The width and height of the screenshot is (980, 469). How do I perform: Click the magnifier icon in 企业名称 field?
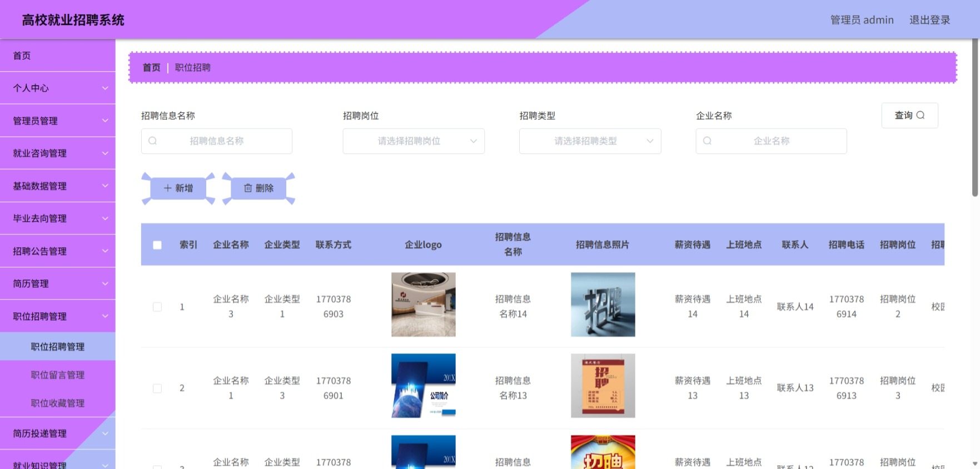tap(707, 141)
